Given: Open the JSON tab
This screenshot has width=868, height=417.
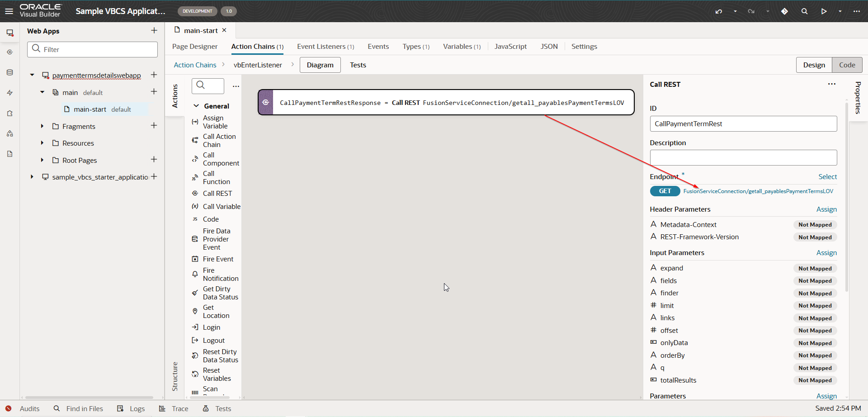Looking at the screenshot, I should tap(549, 47).
